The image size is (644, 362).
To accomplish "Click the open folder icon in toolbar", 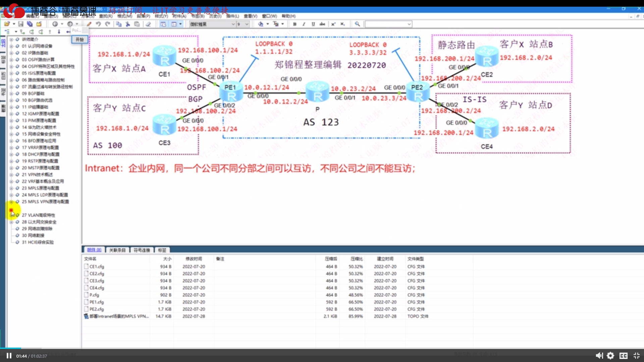I will click(7, 24).
